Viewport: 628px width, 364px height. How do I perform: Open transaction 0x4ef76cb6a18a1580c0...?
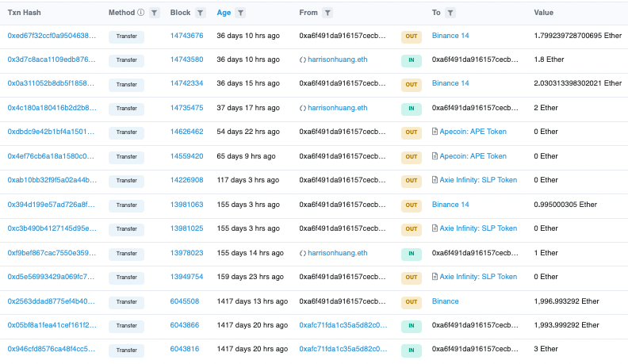click(51, 156)
